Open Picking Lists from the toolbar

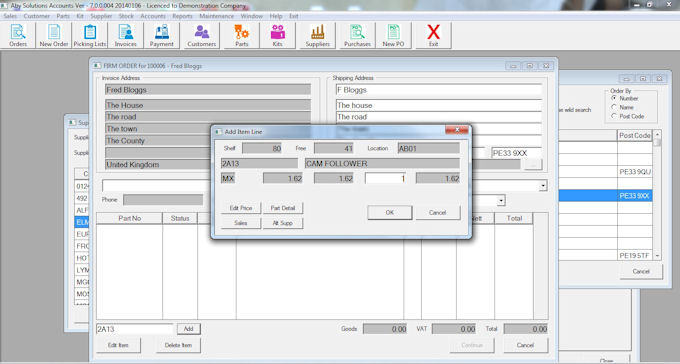tap(90, 35)
